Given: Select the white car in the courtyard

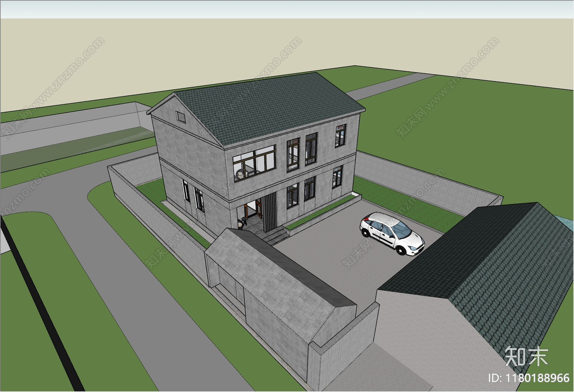Looking at the screenshot, I should point(392,233).
